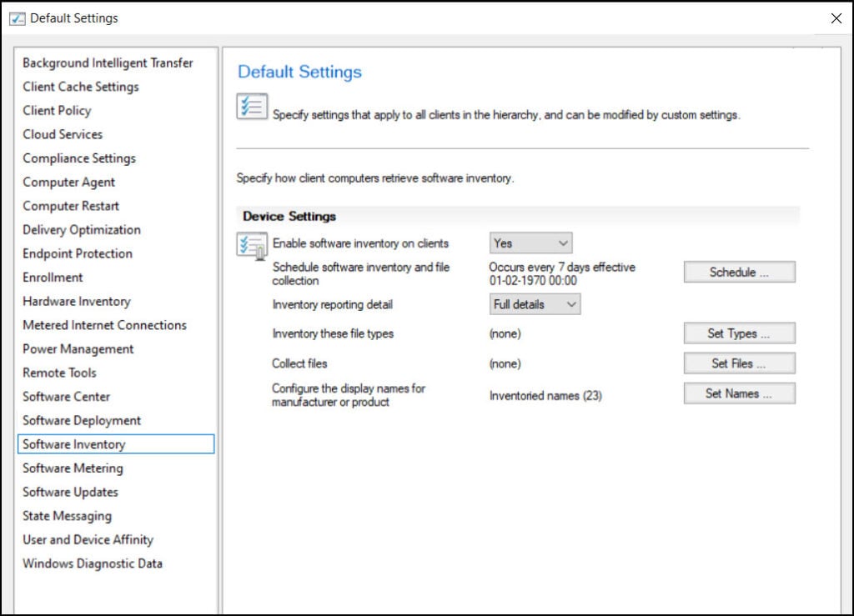The image size is (854, 616).
Task: Click 'Specify how client computers retrieve software inventory'
Action: click(x=374, y=178)
